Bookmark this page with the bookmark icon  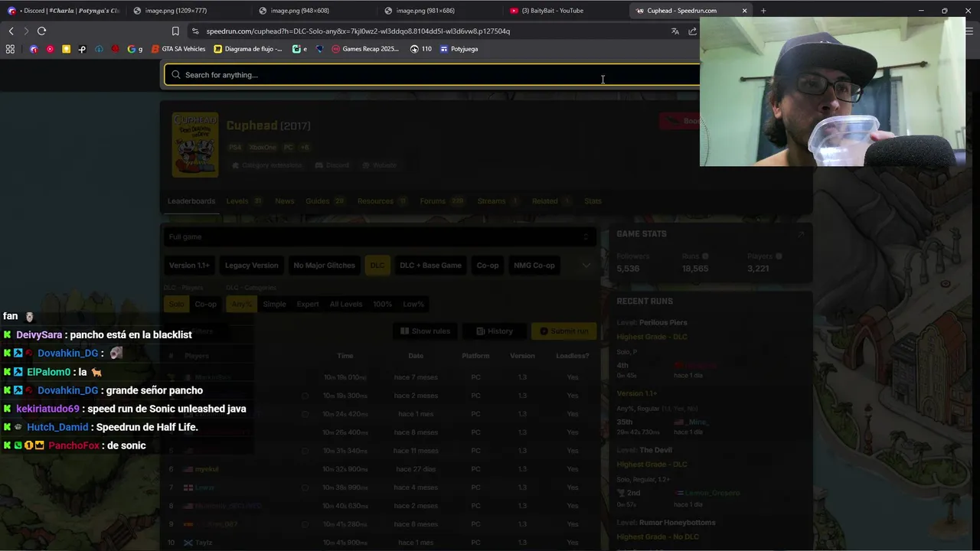[175, 31]
